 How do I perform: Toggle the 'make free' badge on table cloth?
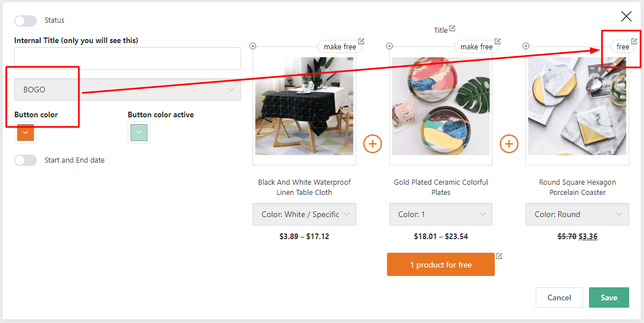[340, 47]
